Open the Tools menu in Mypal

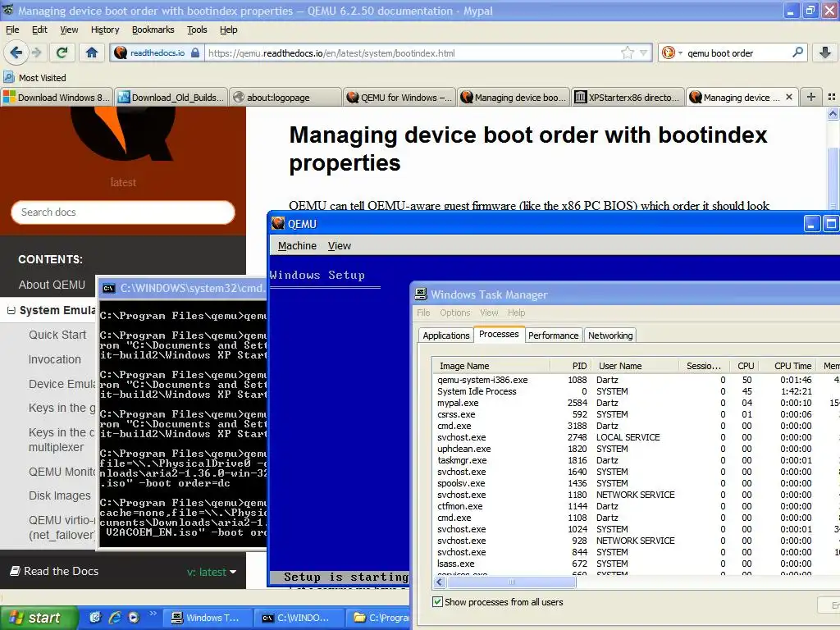(x=197, y=30)
